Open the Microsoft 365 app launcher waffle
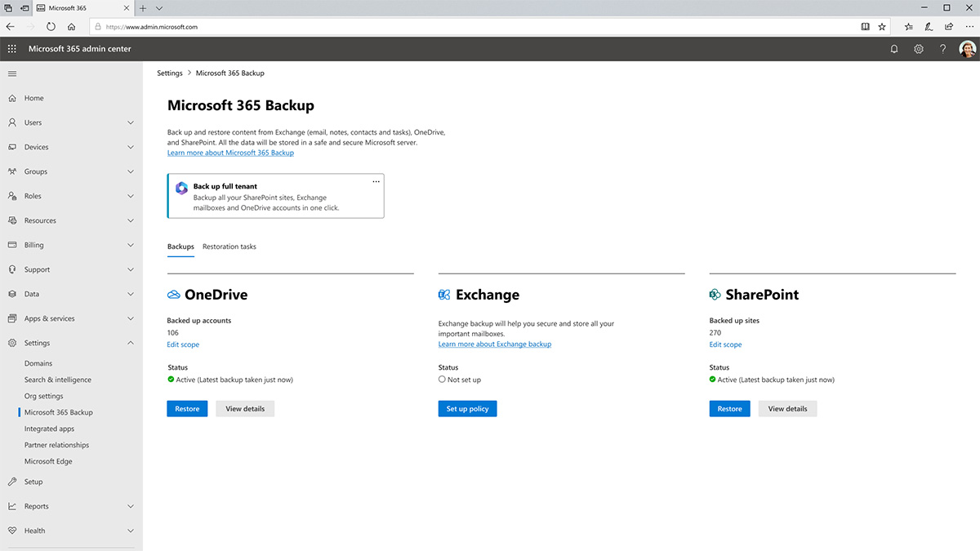The height and width of the screenshot is (551, 980). tap(11, 49)
